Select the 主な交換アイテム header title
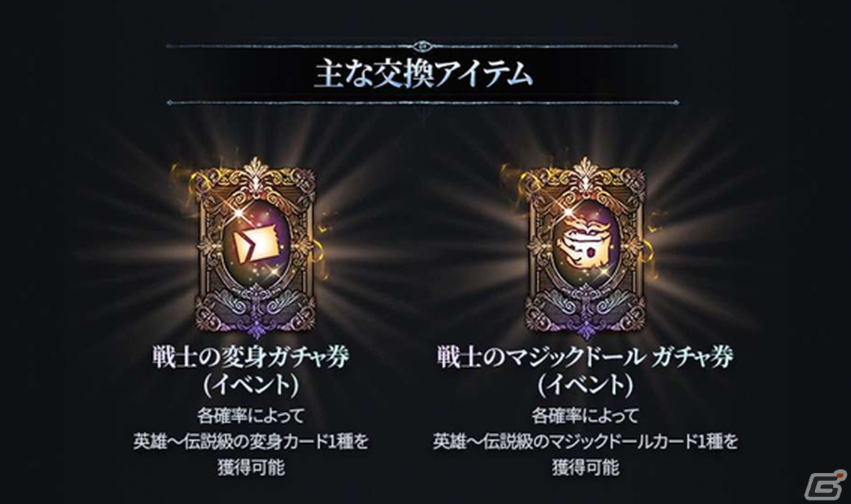 [423, 74]
